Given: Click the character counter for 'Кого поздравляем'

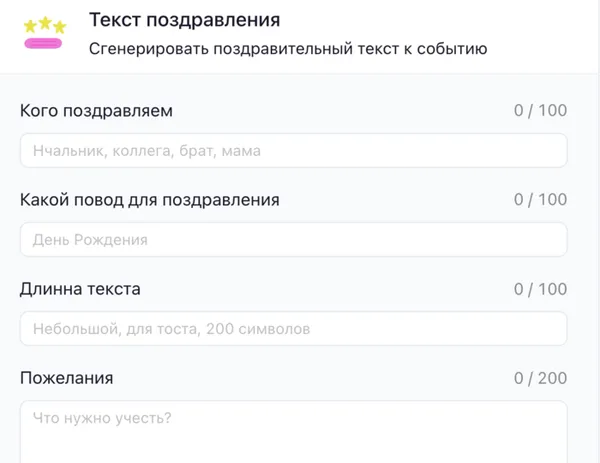Looking at the screenshot, I should tap(540, 111).
